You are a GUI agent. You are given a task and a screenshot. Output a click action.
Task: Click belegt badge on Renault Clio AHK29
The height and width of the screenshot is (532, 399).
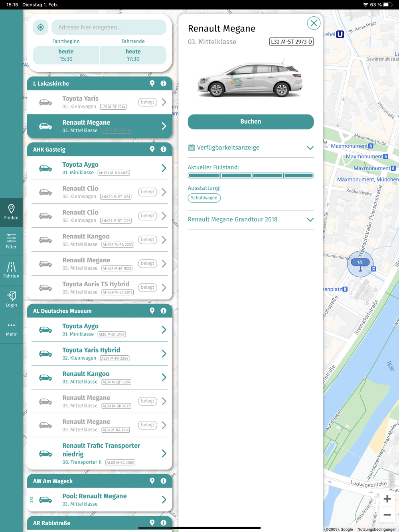tap(147, 216)
